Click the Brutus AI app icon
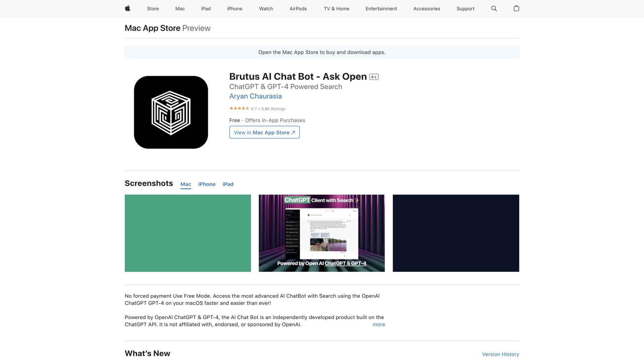The image size is (644, 362). coord(171,112)
